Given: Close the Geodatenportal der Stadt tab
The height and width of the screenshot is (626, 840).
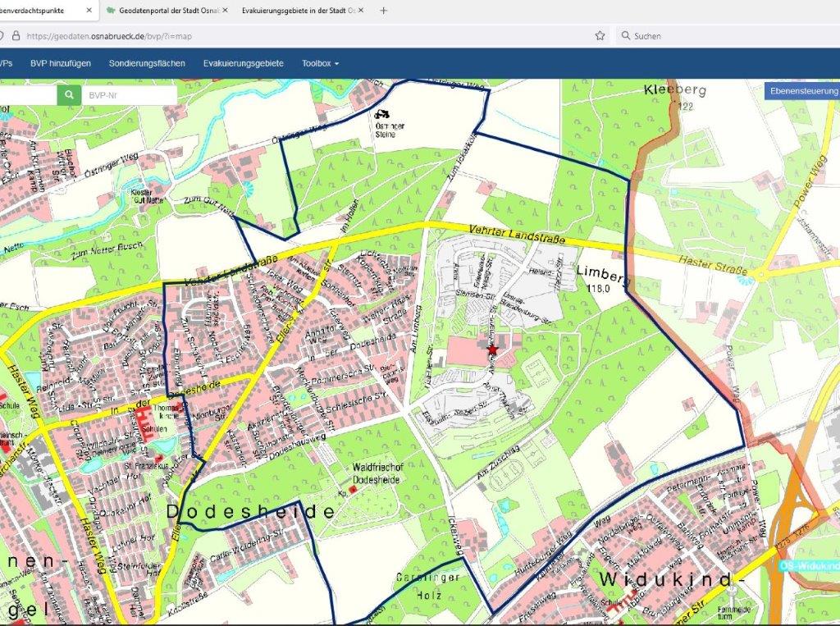Looking at the screenshot, I should tap(225, 10).
